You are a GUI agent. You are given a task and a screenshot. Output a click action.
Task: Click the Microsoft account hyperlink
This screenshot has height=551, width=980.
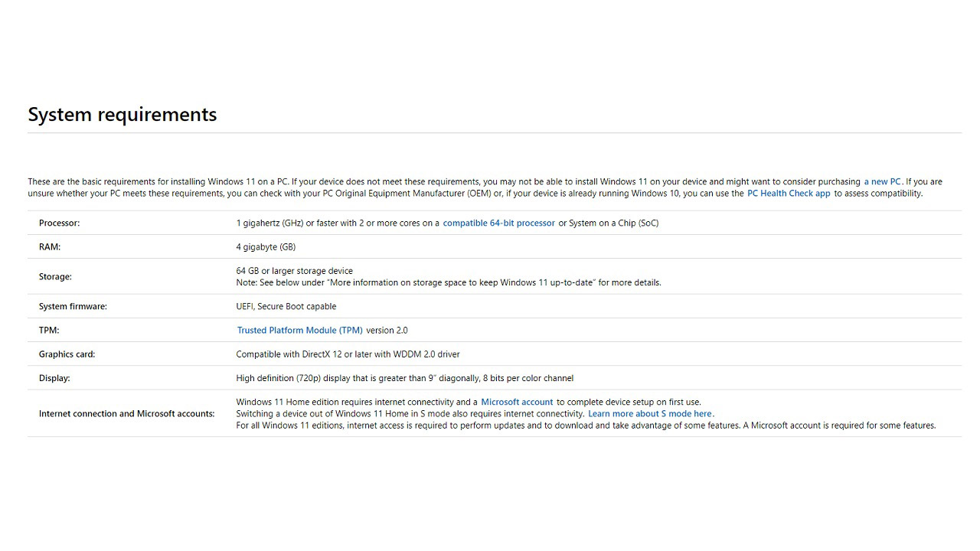coord(517,403)
